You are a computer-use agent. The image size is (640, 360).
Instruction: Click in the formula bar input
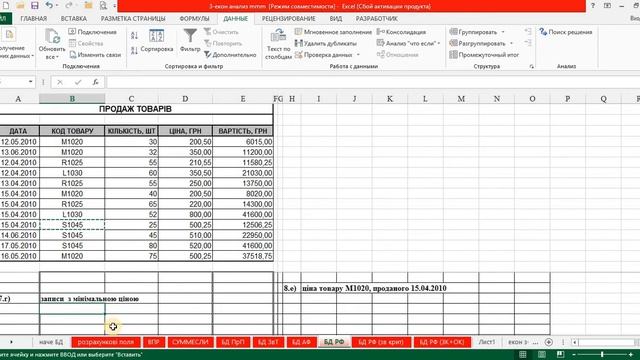pyautogui.click(x=373, y=82)
